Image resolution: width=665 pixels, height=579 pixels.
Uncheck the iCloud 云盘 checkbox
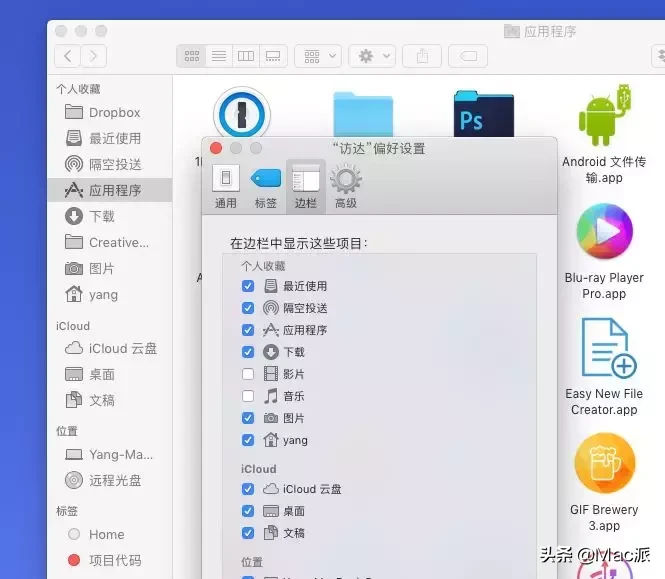coord(248,489)
